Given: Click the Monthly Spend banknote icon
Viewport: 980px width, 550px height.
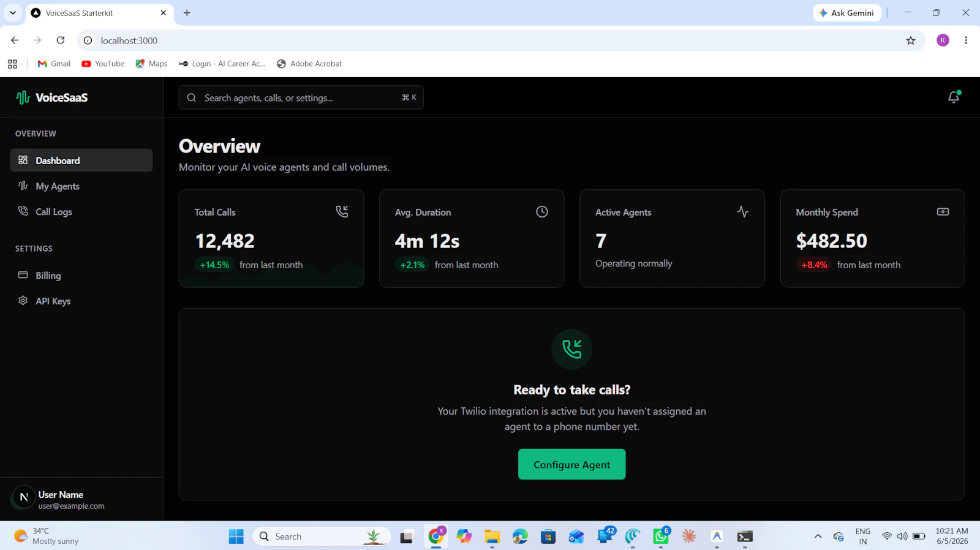Looking at the screenshot, I should click(x=943, y=211).
